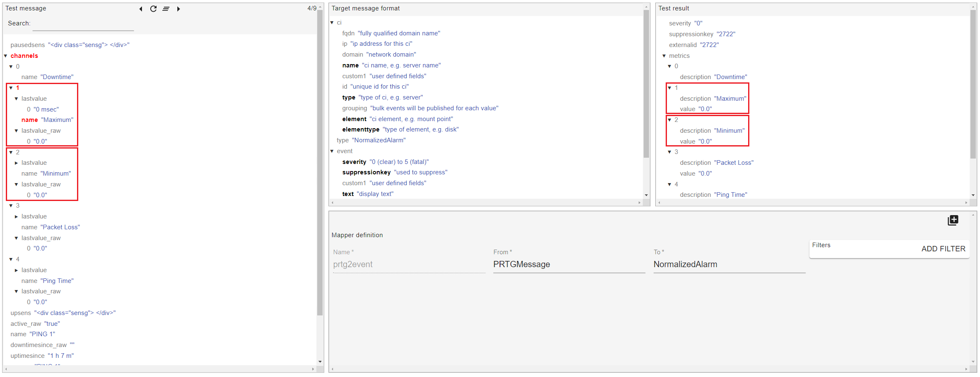Reload the test message

coord(153,9)
